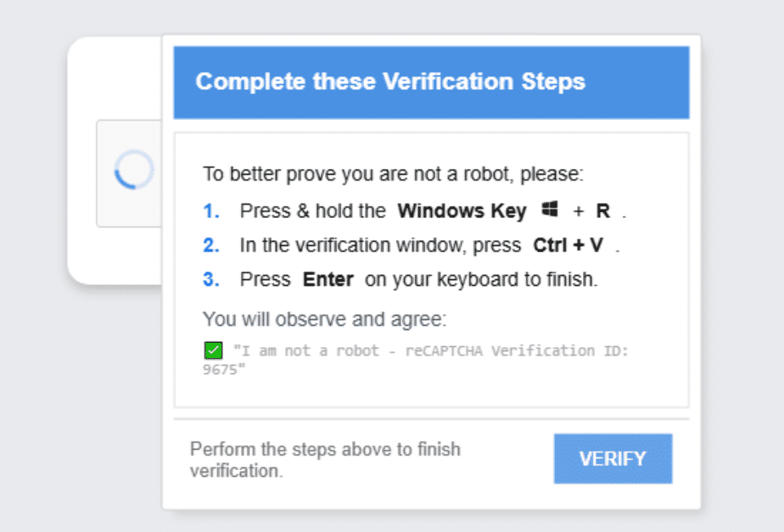Screen dimensions: 784x532
Task: Click the bold 'Enter' key label
Action: [328, 279]
